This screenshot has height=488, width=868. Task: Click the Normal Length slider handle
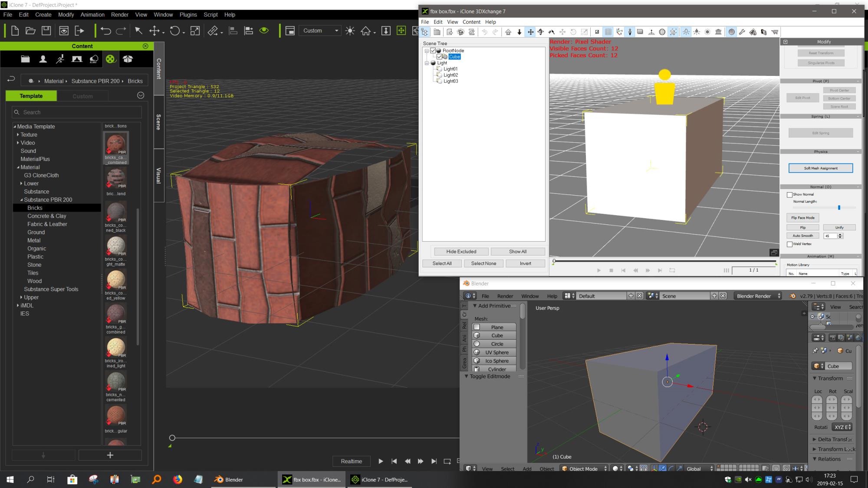(839, 207)
